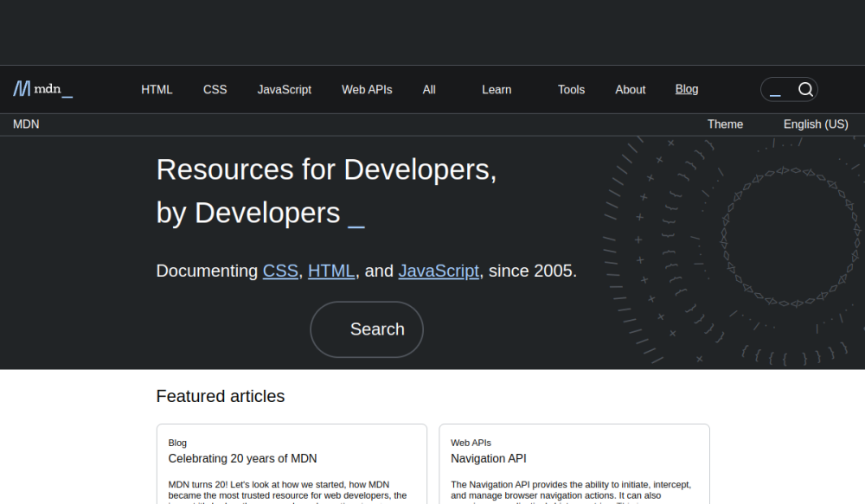
Task: Click the MDN breadcrumb item
Action: pos(26,124)
